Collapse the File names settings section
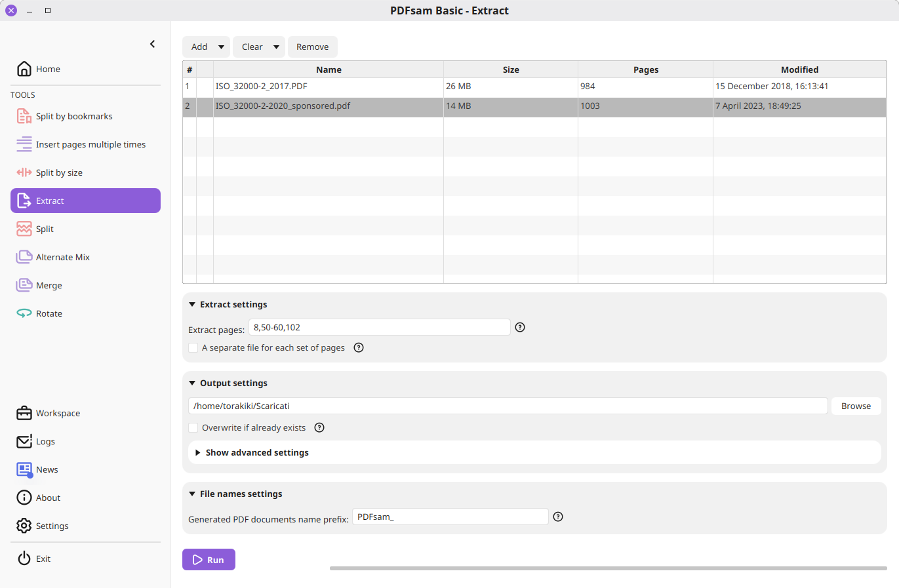The image size is (899, 588). [x=192, y=494]
